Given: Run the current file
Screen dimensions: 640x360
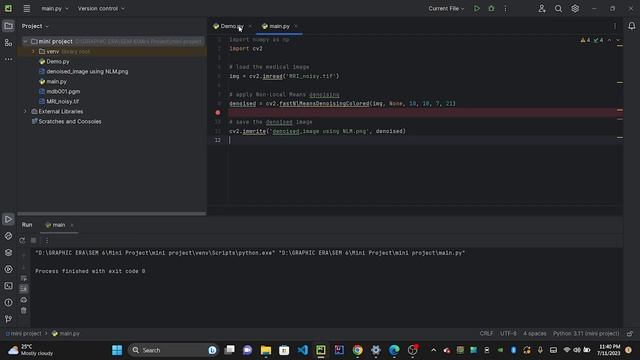Looking at the screenshot, I should pyautogui.click(x=476, y=8).
